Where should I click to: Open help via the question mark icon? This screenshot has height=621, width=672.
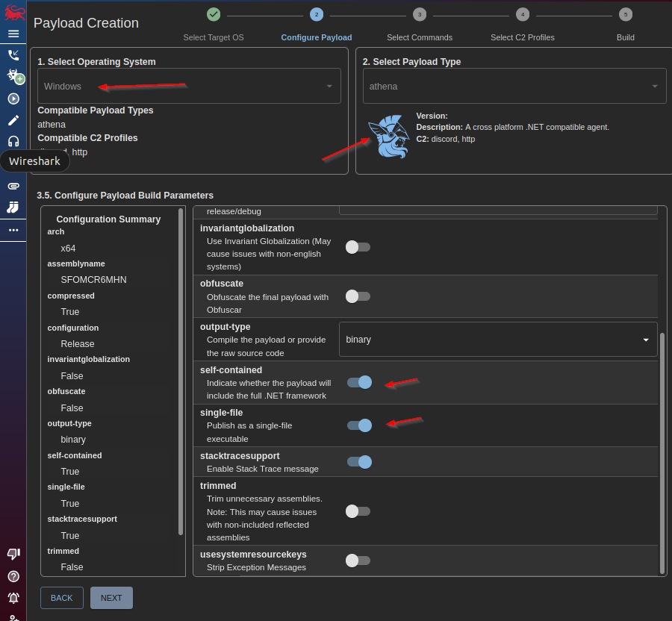[13, 576]
